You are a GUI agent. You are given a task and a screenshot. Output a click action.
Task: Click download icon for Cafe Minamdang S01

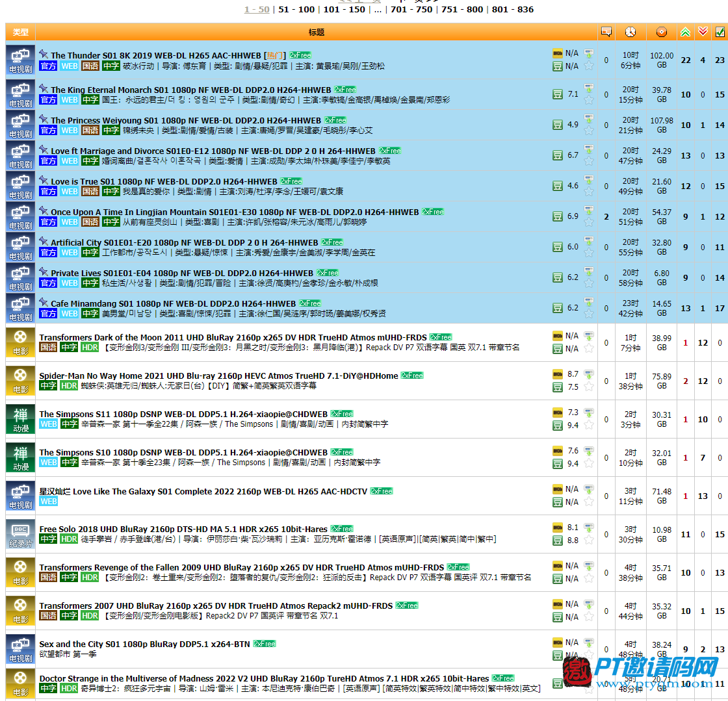[589, 302]
